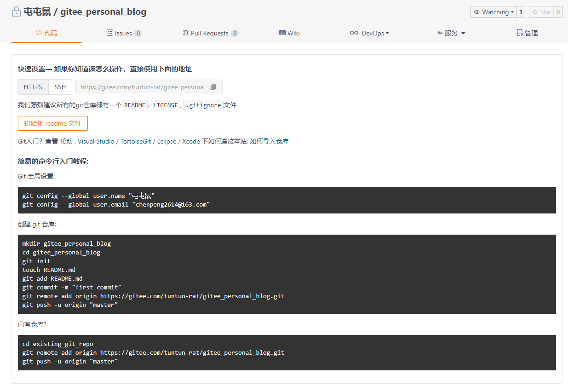Switch clone address to SSH
The image size is (568, 392).
60,87
